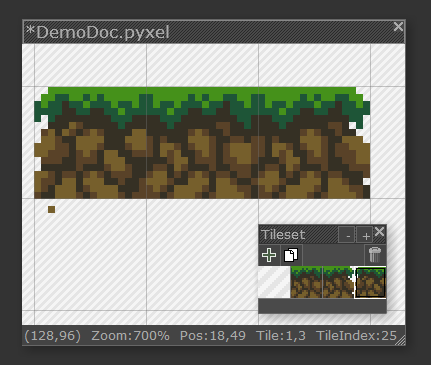Image resolution: width=431 pixels, height=365 pixels.
Task: Click the small brown pixel on canvas
Action: (51, 209)
